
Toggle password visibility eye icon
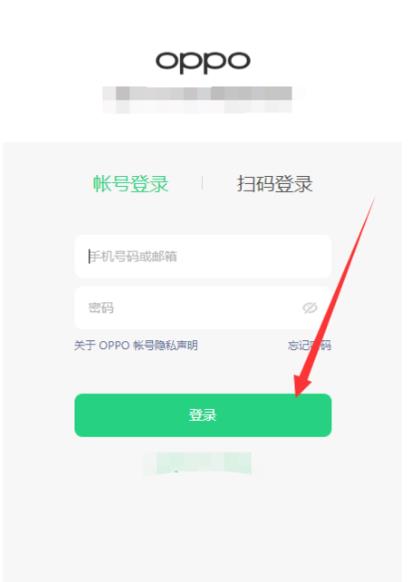310,308
